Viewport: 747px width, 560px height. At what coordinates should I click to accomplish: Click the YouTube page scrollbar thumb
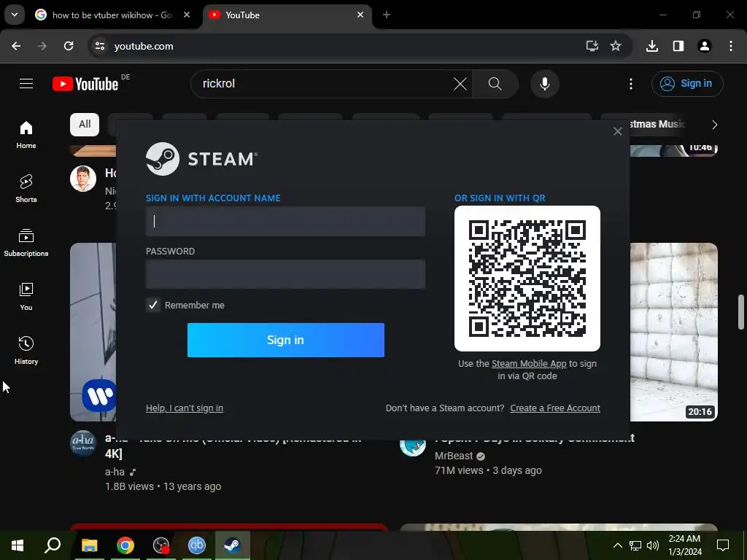click(741, 312)
